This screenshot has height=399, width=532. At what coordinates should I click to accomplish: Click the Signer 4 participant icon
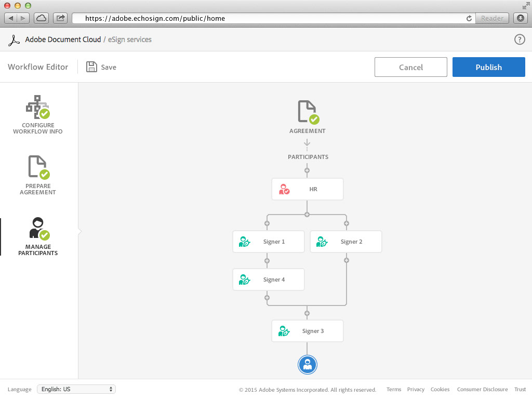244,280
